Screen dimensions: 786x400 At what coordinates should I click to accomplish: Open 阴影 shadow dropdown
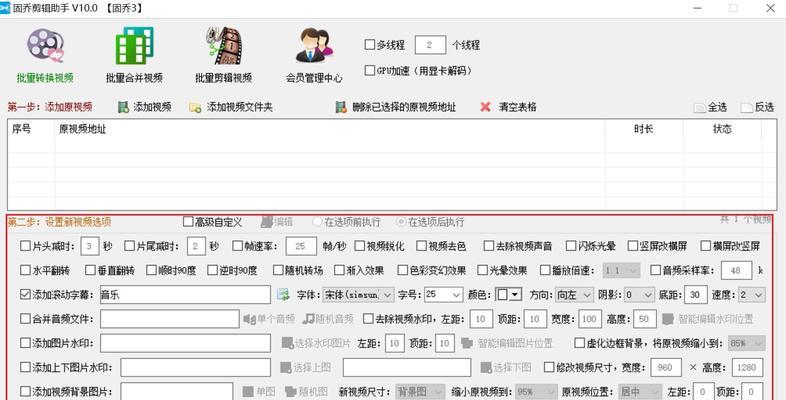point(640,295)
